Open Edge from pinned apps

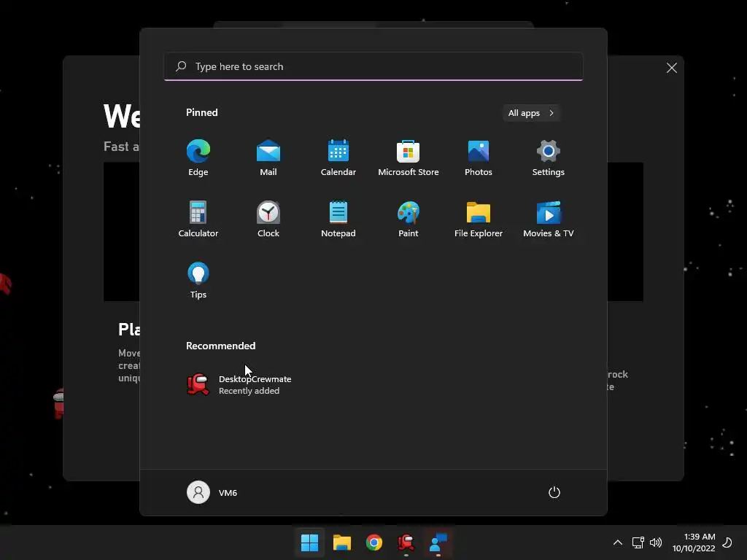198,157
